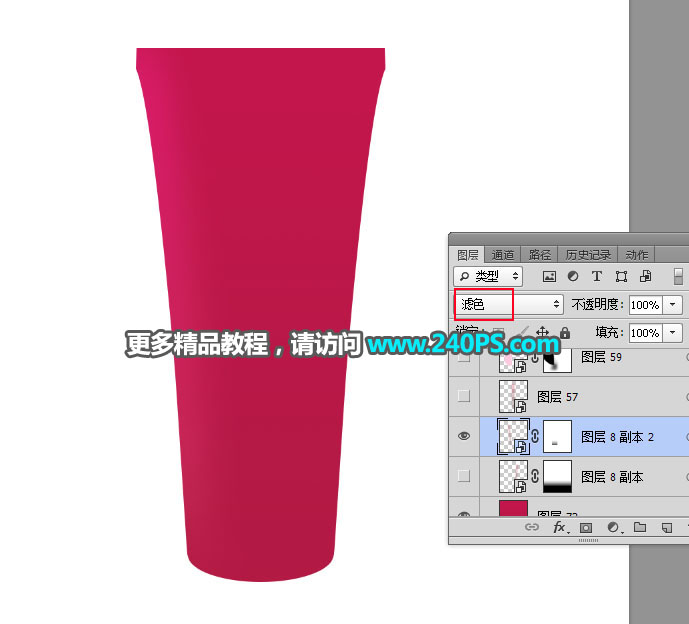Click the 图层 59 layer mask thumbnail
Screen dimensions: 689x624
[x=557, y=360]
